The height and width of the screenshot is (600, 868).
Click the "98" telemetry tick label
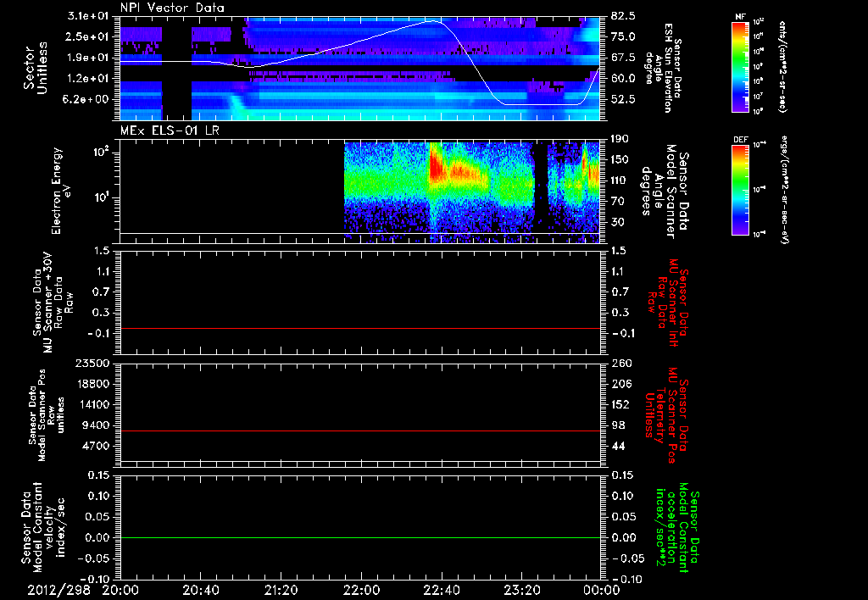617,425
